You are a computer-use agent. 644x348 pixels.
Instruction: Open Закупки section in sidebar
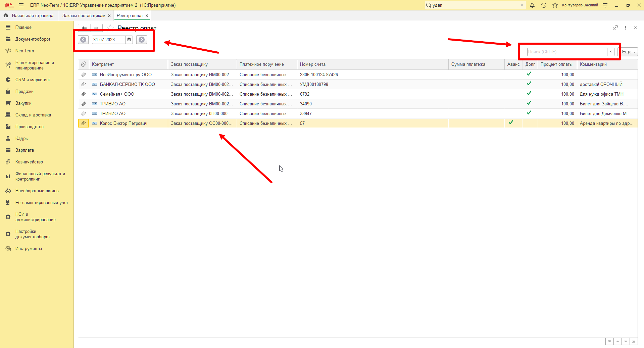point(23,103)
